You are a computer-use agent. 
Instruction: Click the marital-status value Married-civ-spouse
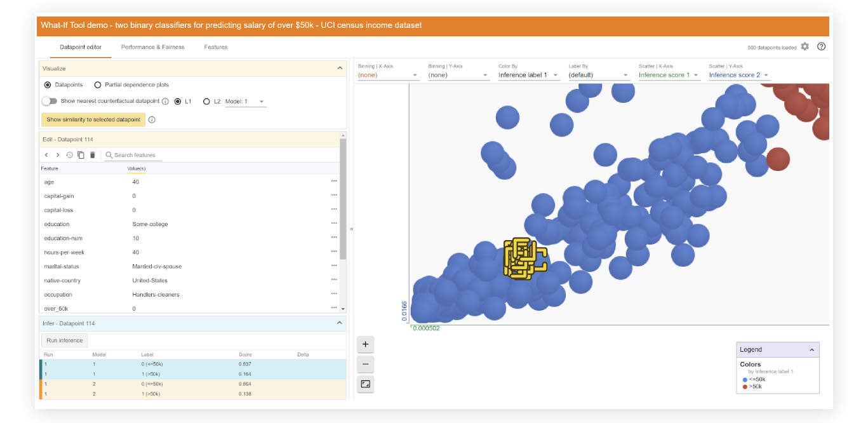(157, 267)
